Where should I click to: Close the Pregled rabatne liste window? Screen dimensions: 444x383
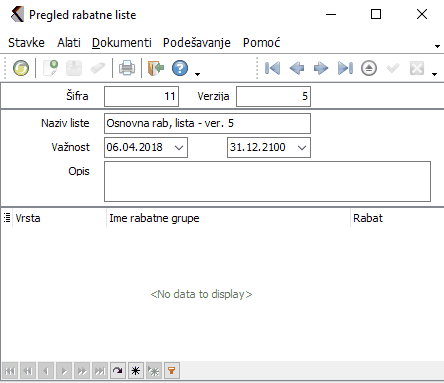pyautogui.click(x=422, y=14)
